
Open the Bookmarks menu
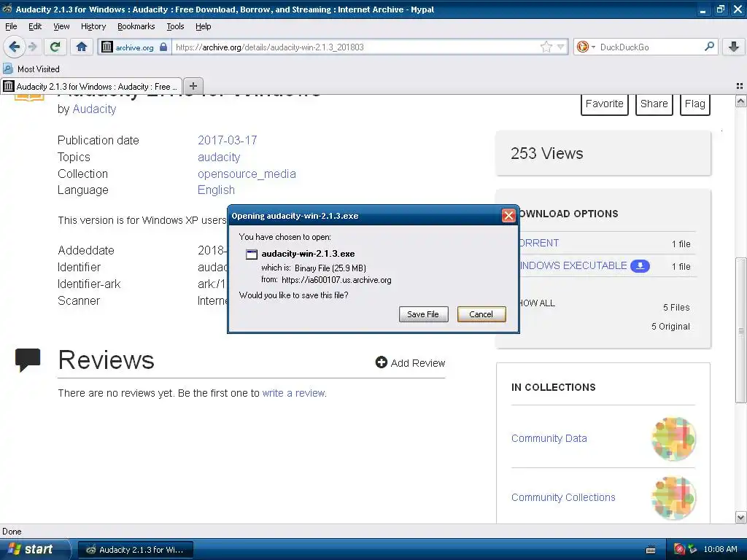(136, 26)
